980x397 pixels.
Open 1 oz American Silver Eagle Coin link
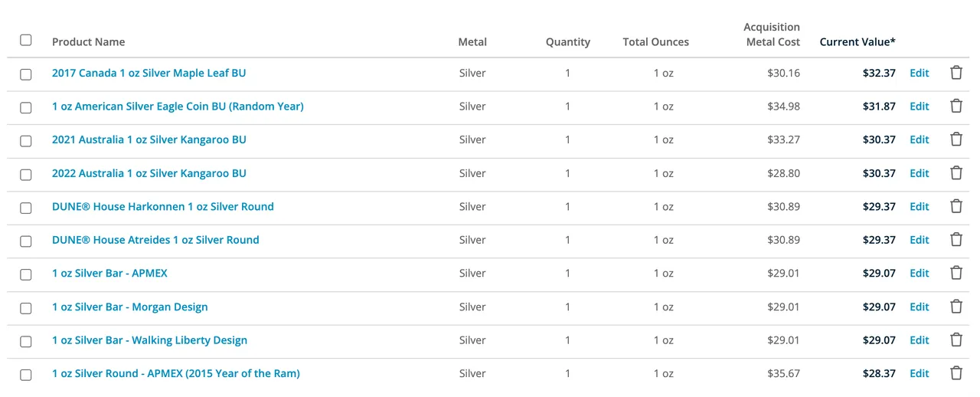click(x=178, y=107)
